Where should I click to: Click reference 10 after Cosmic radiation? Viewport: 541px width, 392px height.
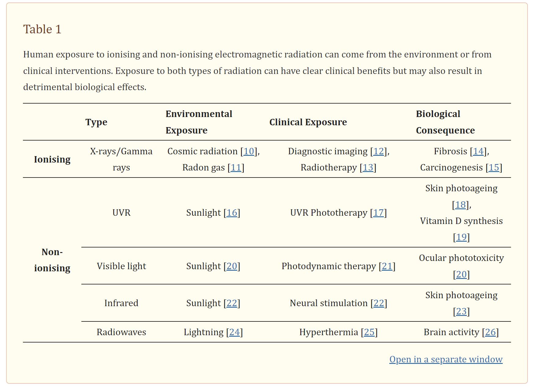[249, 151]
